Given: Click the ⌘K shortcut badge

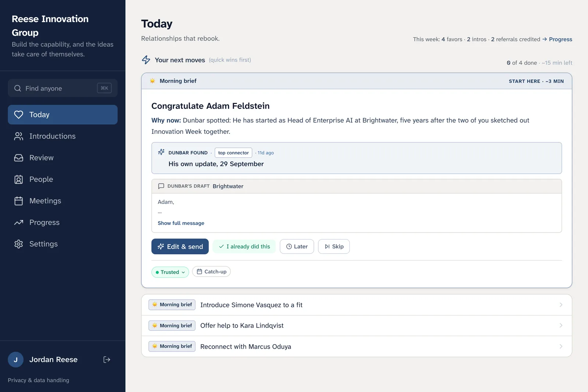Looking at the screenshot, I should point(104,88).
